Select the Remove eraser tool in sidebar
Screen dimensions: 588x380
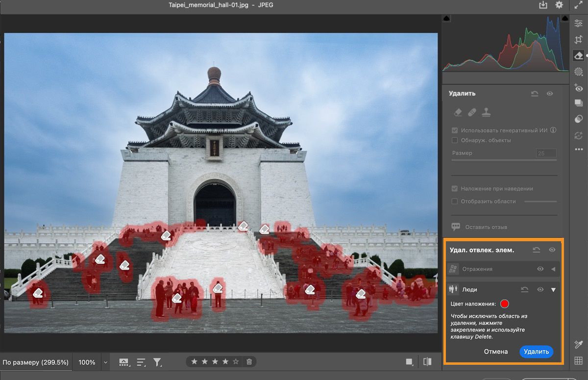coord(579,55)
